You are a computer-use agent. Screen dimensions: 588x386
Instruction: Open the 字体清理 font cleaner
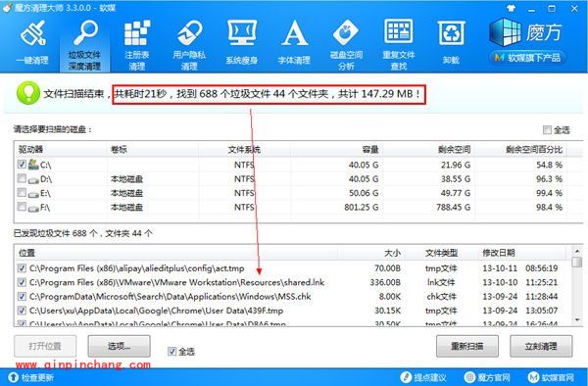coord(294,43)
